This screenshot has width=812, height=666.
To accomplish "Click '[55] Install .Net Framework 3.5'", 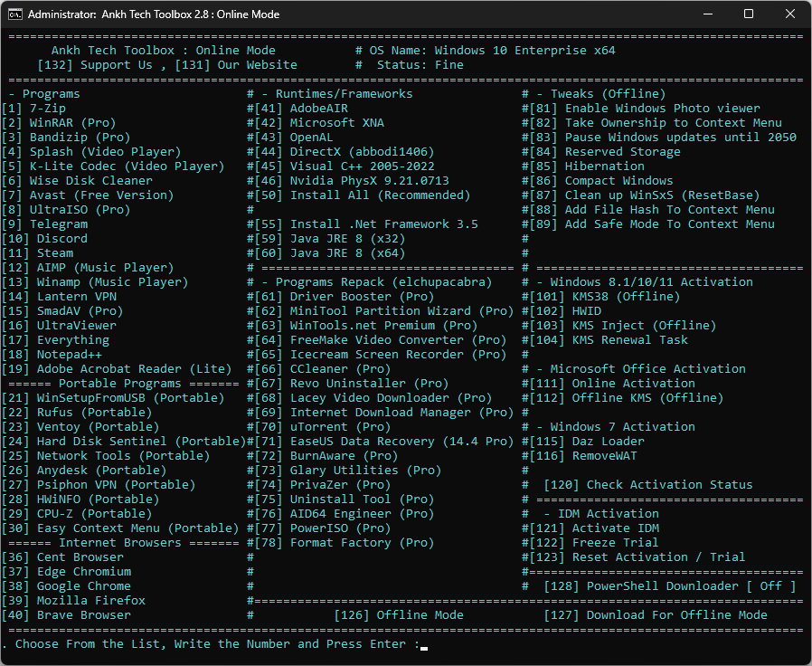I will coord(366,224).
